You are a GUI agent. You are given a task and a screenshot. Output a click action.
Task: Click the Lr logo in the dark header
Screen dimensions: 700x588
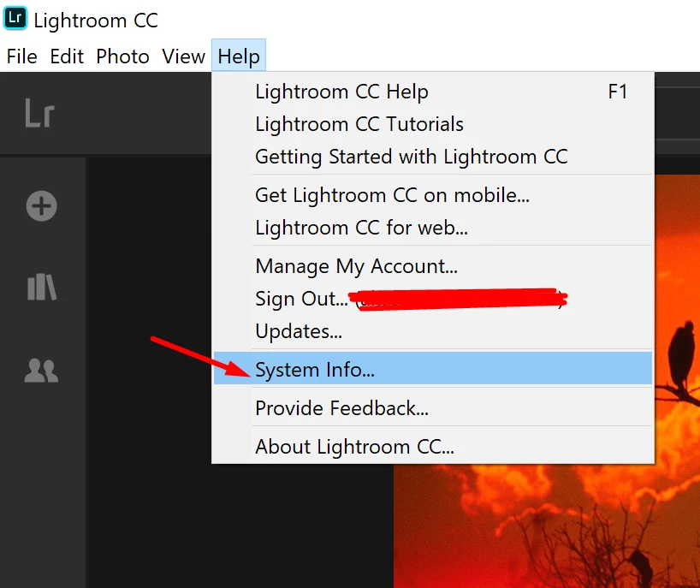[x=39, y=113]
